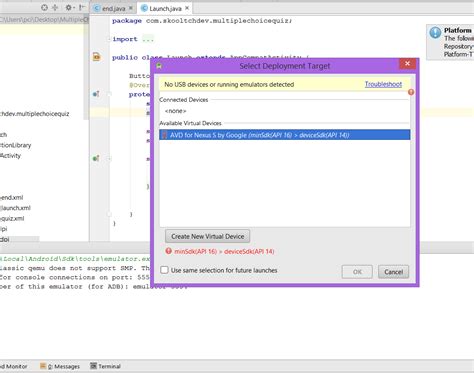Click the 'package' keyword line in editor
The height and width of the screenshot is (373, 474).
tap(202, 21)
